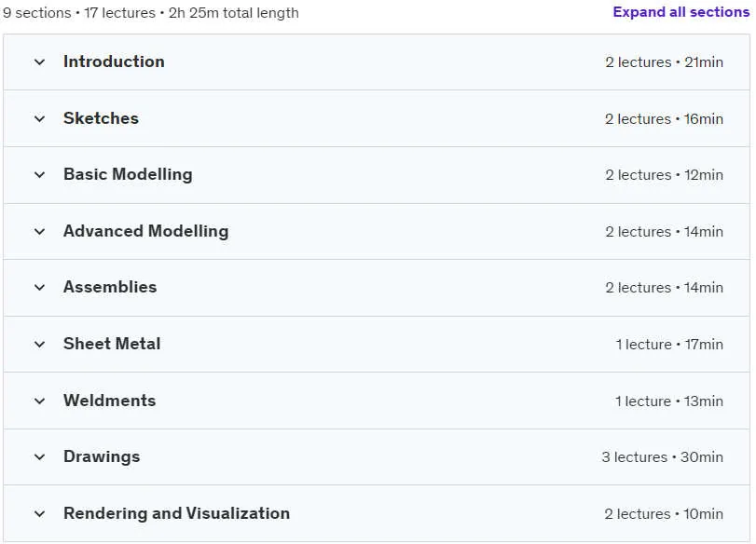The width and height of the screenshot is (756, 544).
Task: Expand the Sketches section chevron
Action: (x=39, y=119)
